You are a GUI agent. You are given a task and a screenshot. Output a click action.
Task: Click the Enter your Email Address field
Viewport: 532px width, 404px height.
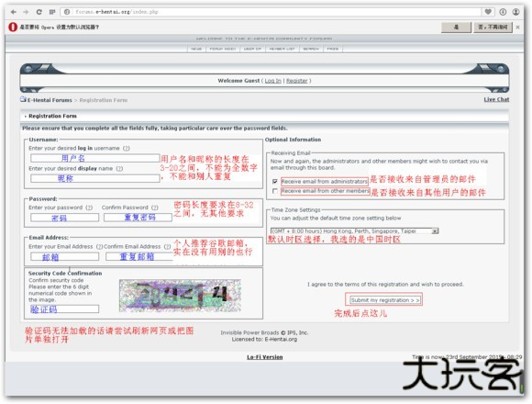pyautogui.click(x=64, y=257)
